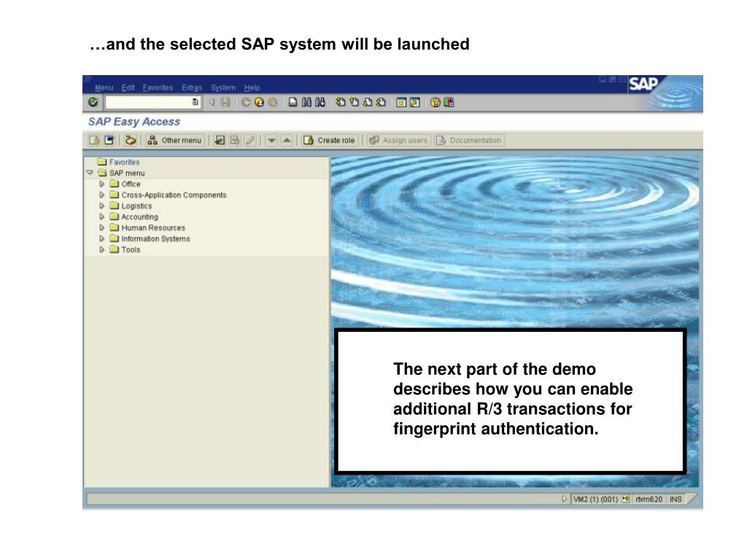Click the Print icon in standard toolbar
This screenshot has width=747, height=560.
293,102
